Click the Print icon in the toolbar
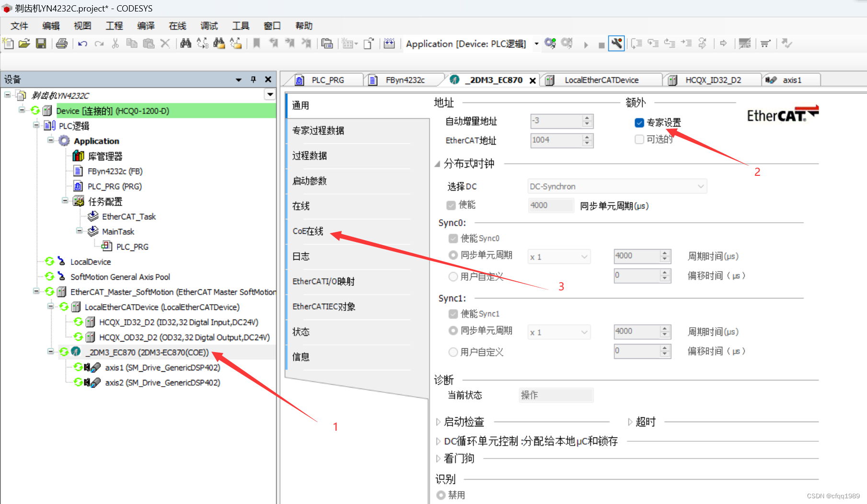Screen dimensions: 867x504 tap(62, 43)
